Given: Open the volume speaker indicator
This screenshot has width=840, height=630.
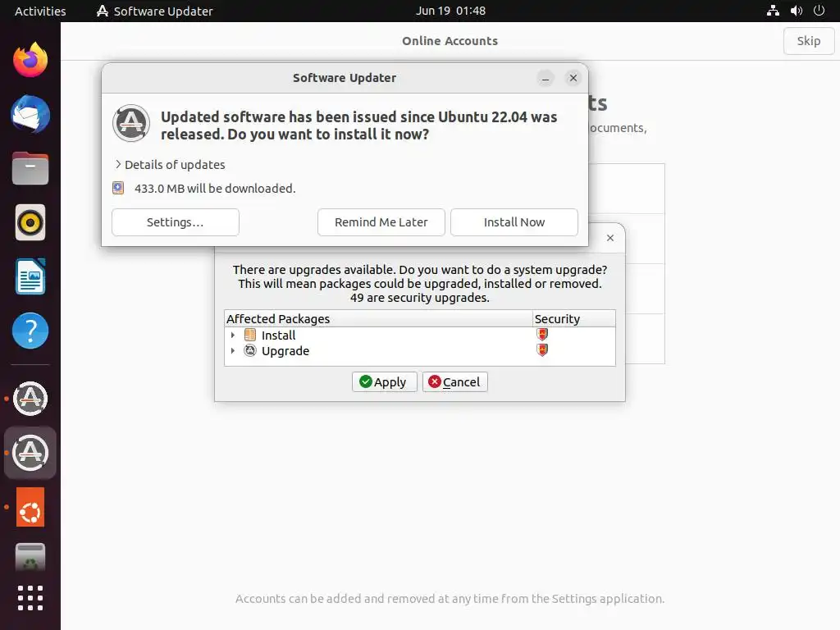Looking at the screenshot, I should coord(796,11).
